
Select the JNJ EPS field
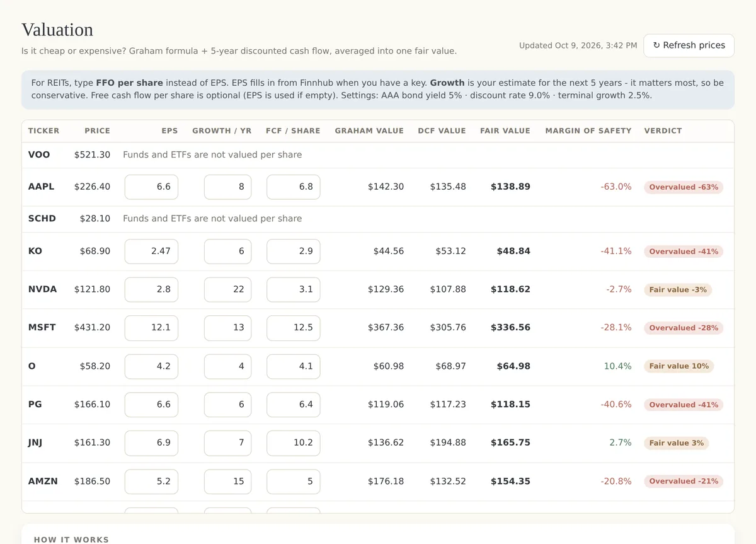(x=151, y=443)
